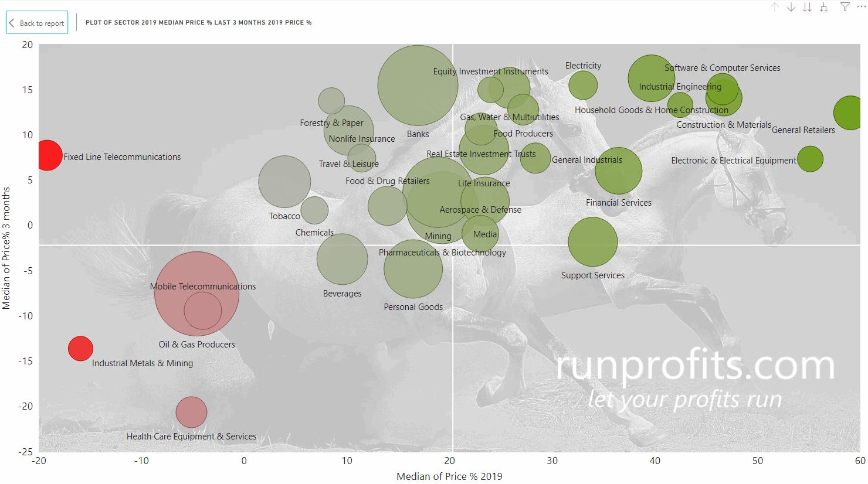Click the drill up arrow icon
The height and width of the screenshot is (484, 868).
[x=775, y=7]
